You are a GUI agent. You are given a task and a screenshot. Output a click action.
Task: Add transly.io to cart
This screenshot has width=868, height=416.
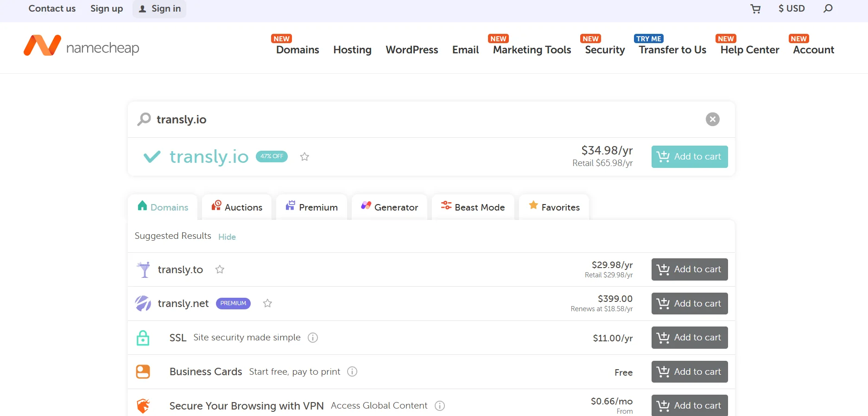click(689, 157)
